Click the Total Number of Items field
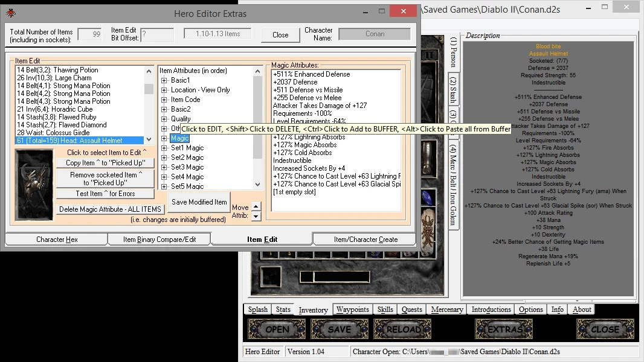 coord(89,34)
